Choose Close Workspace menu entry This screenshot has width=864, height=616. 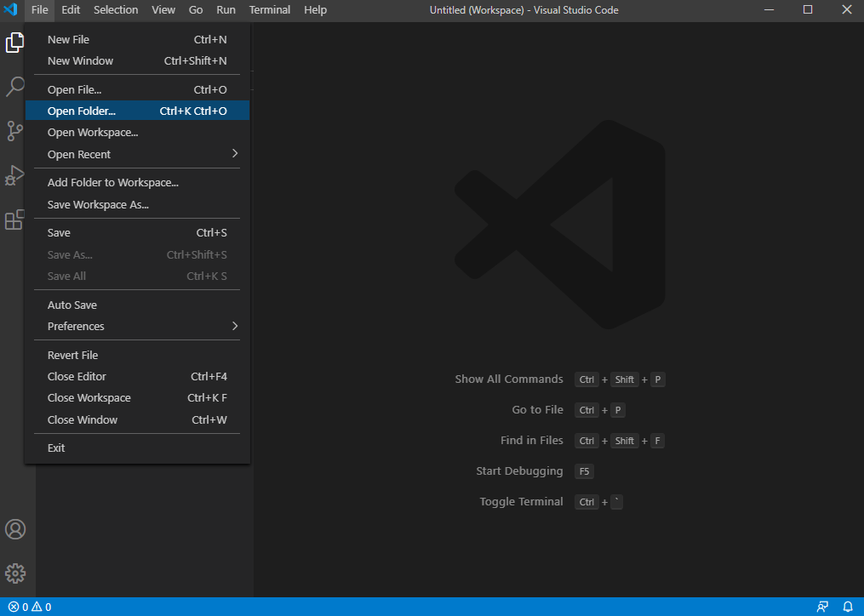137,398
